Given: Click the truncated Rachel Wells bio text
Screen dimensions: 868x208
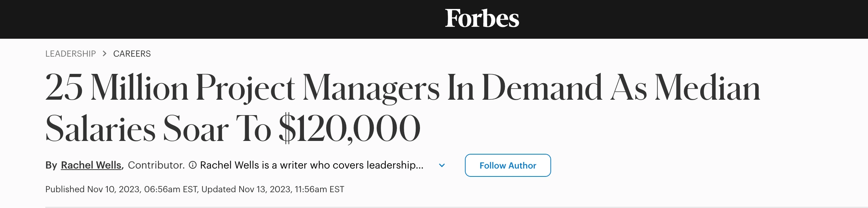Looking at the screenshot, I should click(x=311, y=165).
